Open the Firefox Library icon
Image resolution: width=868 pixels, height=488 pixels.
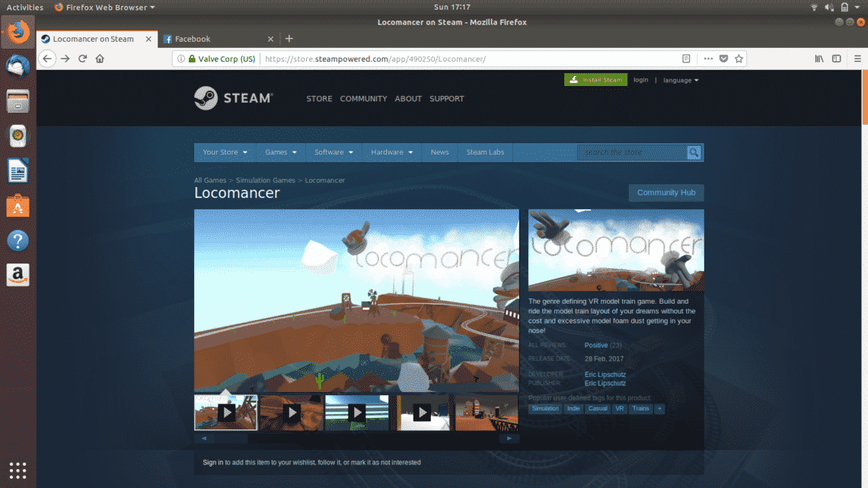(x=819, y=59)
